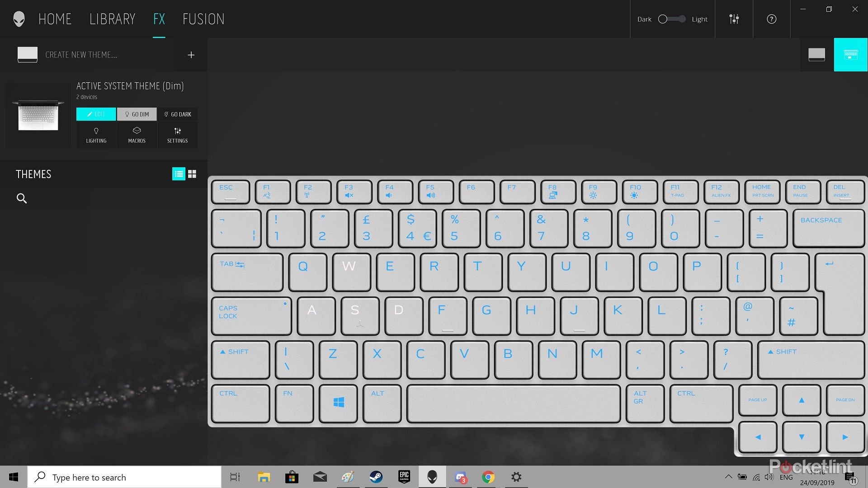868x488 pixels.
Task: Select the spacebar key
Action: tap(514, 403)
